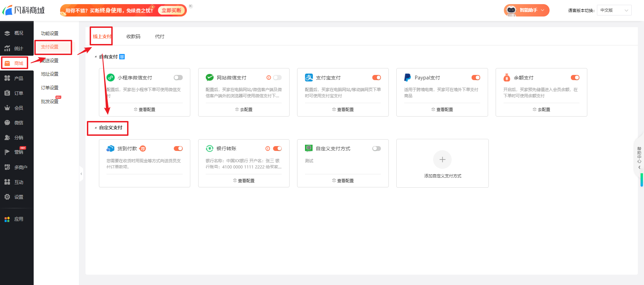Select the 代付 tab

point(159,36)
